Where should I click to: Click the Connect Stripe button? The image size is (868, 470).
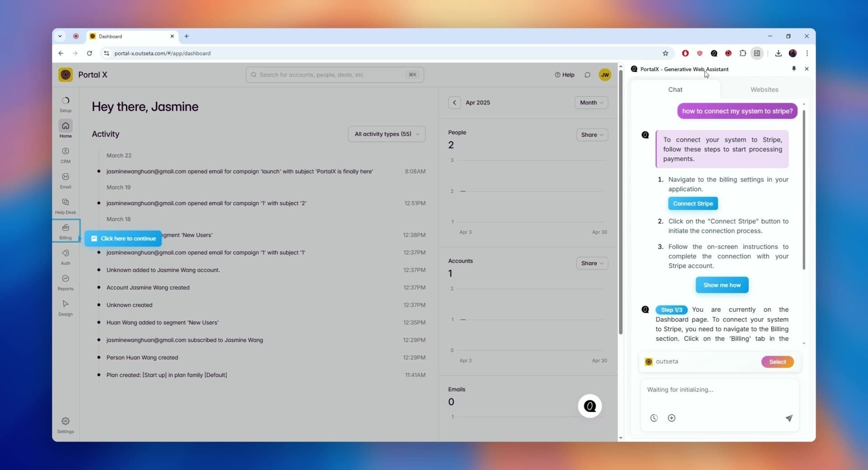693,204
